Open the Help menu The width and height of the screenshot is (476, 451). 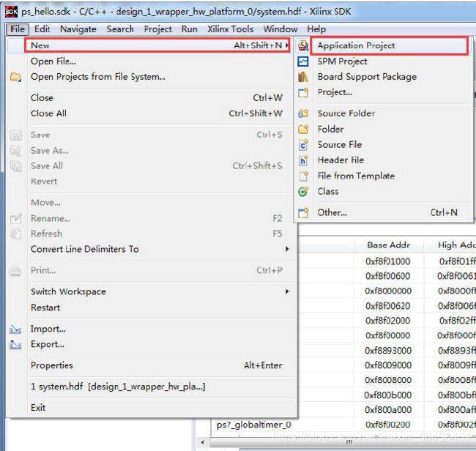click(316, 29)
